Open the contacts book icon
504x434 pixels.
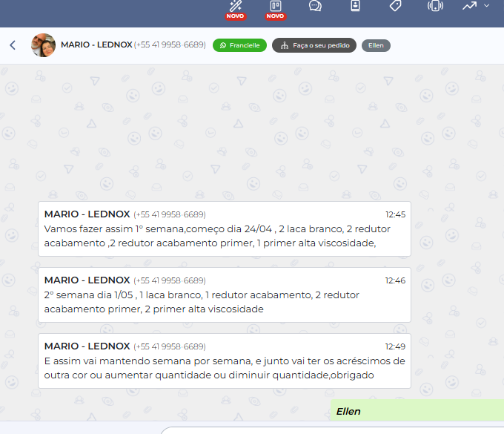pyautogui.click(x=355, y=6)
